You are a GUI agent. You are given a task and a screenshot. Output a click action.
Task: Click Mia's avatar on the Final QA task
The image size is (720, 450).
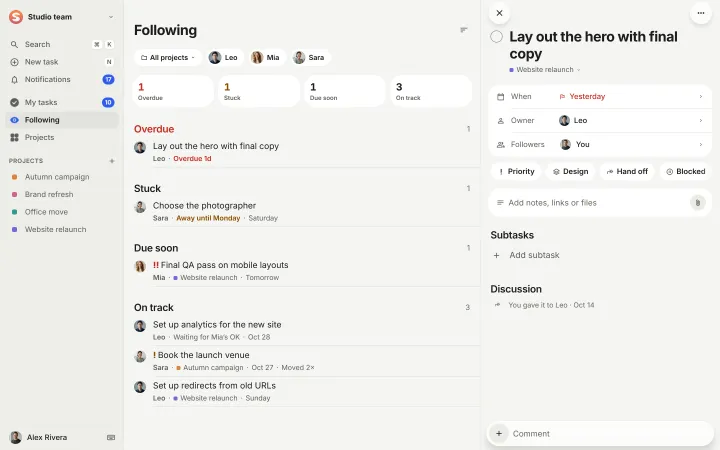[x=140, y=266]
